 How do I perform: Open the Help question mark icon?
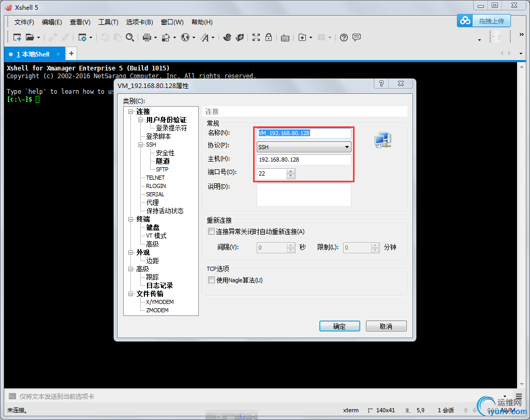[x=344, y=37]
